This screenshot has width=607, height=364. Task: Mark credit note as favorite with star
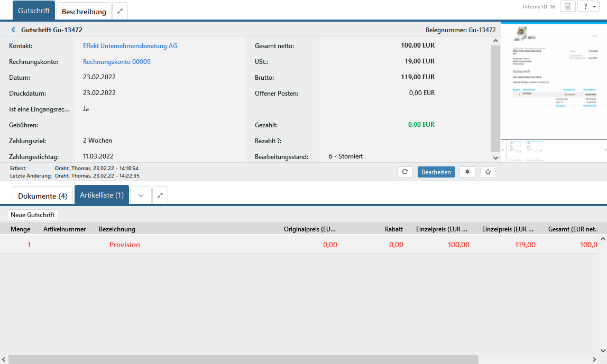click(488, 172)
